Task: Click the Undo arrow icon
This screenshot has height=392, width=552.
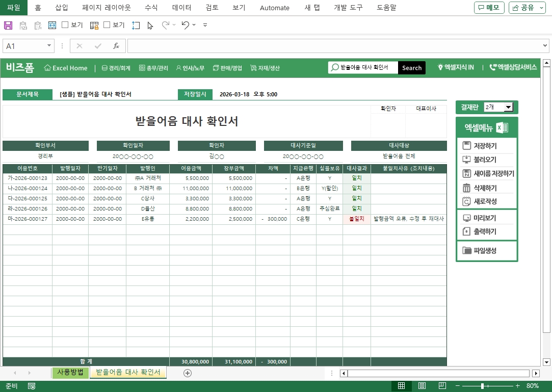Action: tap(185, 25)
